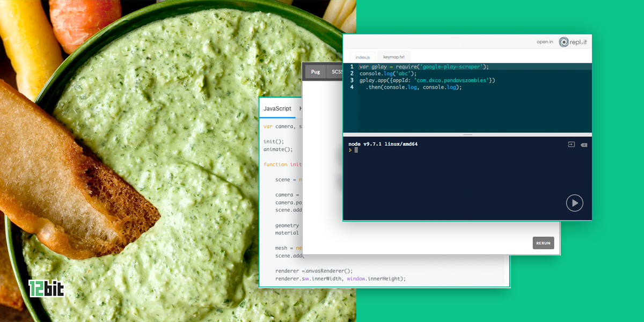This screenshot has height=322, width=644.
Task: Click 'window.innerHeight' code line
Action: pyautogui.click(x=341, y=279)
